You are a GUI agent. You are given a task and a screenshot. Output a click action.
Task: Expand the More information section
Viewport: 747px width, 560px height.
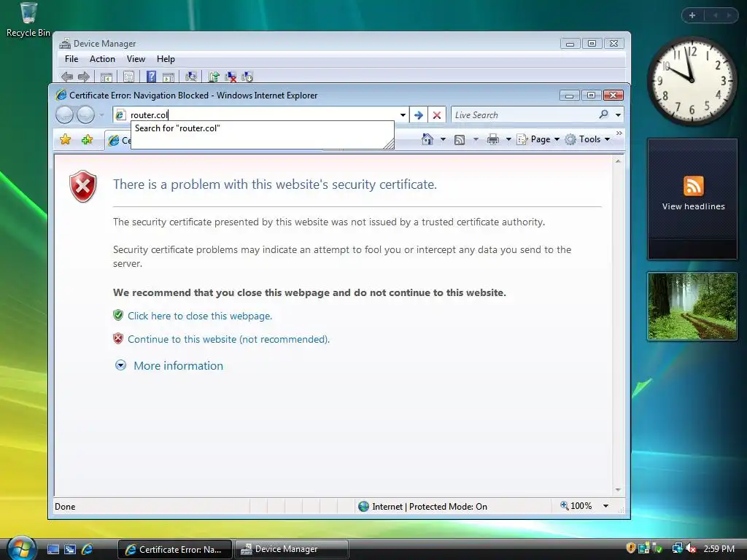click(x=169, y=366)
